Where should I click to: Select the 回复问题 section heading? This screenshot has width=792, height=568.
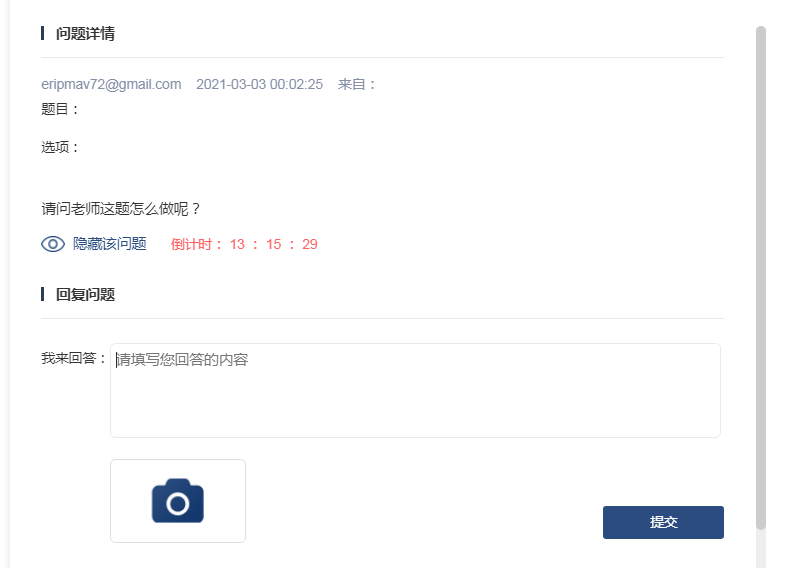tap(85, 294)
